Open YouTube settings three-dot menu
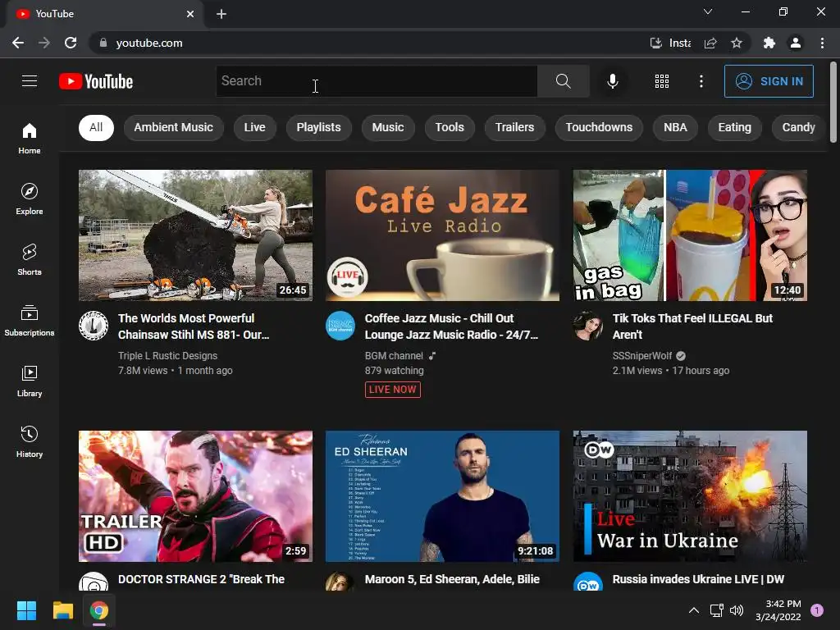 point(701,81)
